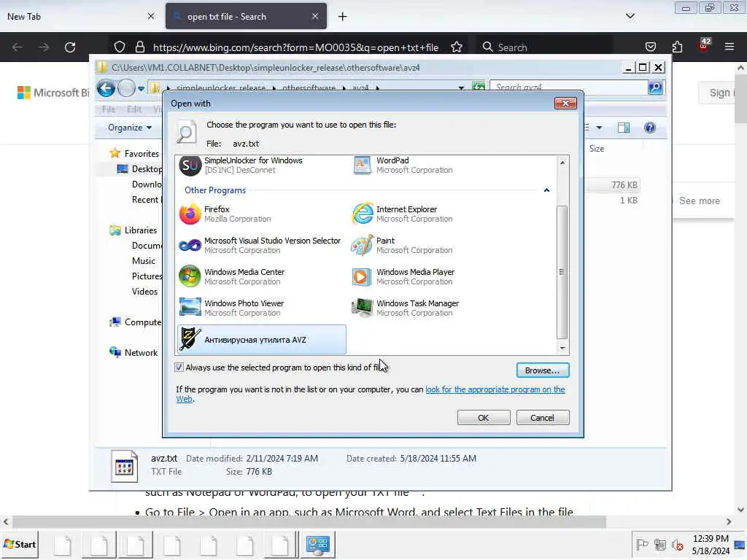Reload the Bing page

click(70, 47)
